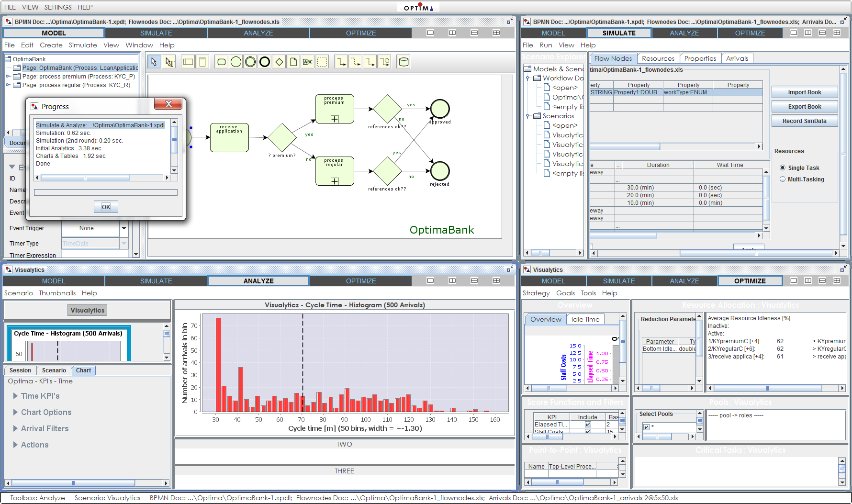Close the Progress dialog with the red X
The height and width of the screenshot is (504, 852).
click(168, 104)
